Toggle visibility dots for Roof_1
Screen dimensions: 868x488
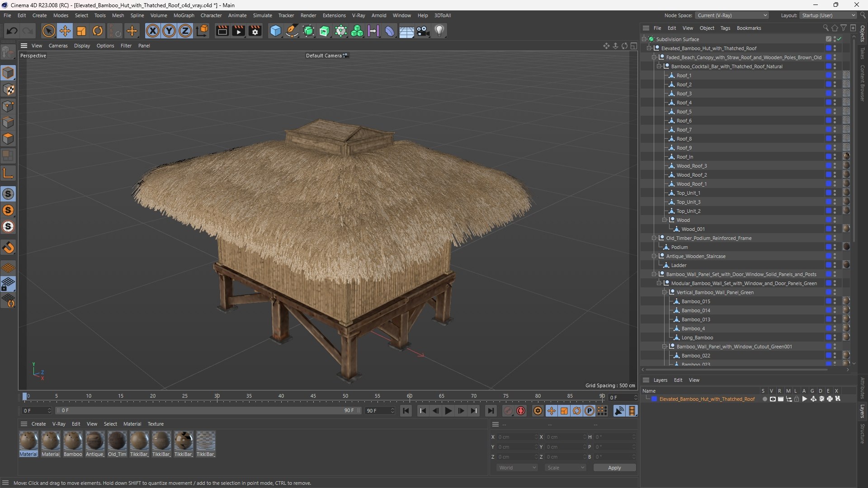click(x=835, y=75)
